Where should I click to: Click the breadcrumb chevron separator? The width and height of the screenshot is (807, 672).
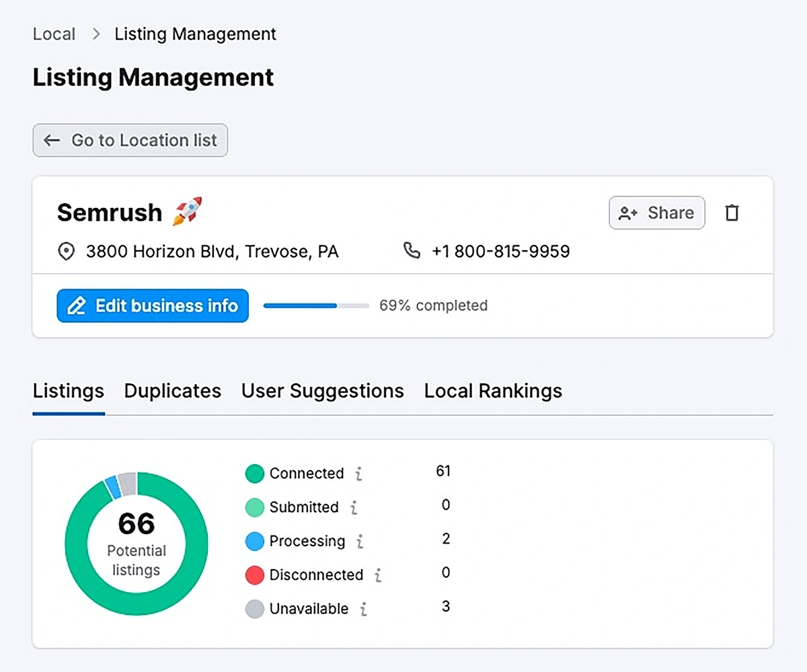[x=96, y=34]
